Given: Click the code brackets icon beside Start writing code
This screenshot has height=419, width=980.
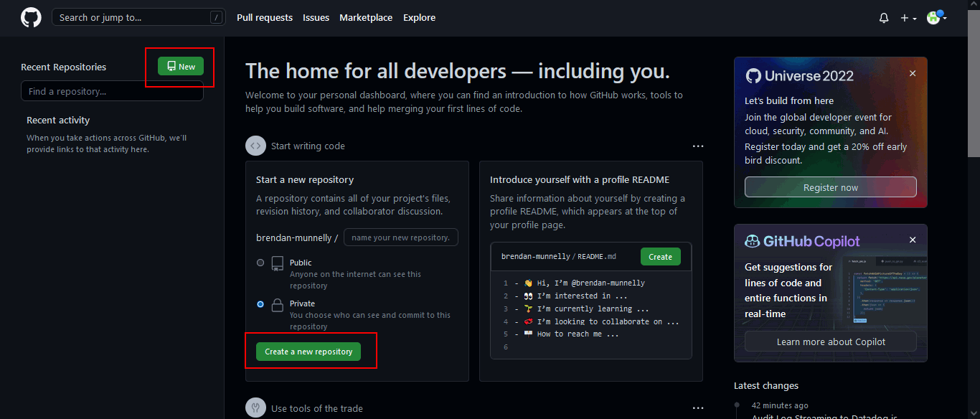Looking at the screenshot, I should 255,146.
